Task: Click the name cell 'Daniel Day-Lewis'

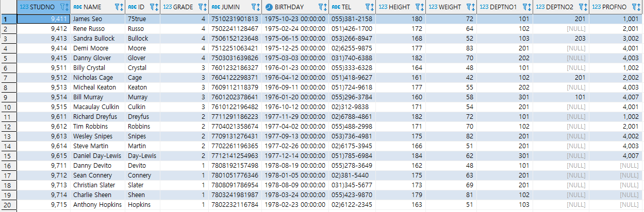Action: [x=98, y=156]
